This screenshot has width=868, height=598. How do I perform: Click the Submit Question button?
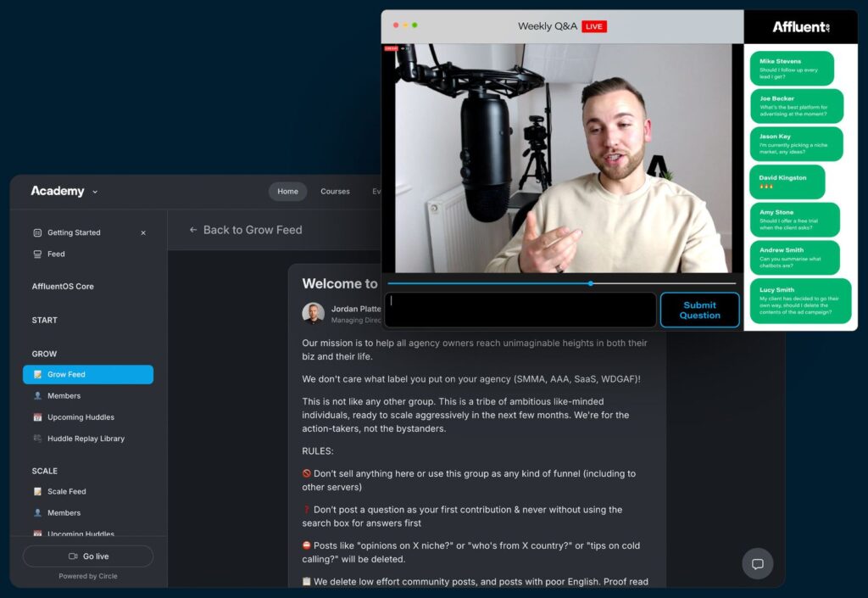(x=699, y=310)
